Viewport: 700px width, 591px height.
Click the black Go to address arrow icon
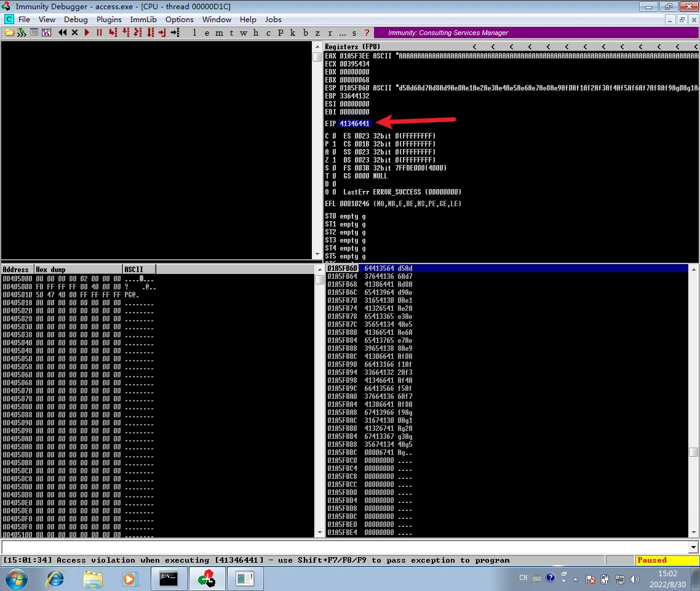pyautogui.click(x=175, y=33)
